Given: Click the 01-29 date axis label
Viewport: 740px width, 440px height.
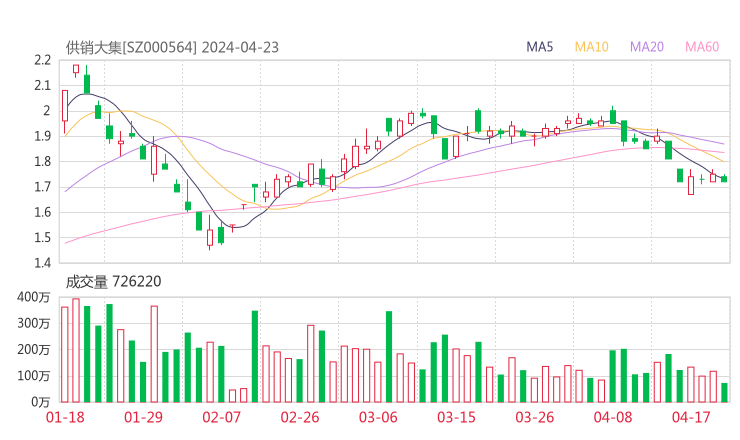Looking at the screenshot, I should click(x=143, y=417).
